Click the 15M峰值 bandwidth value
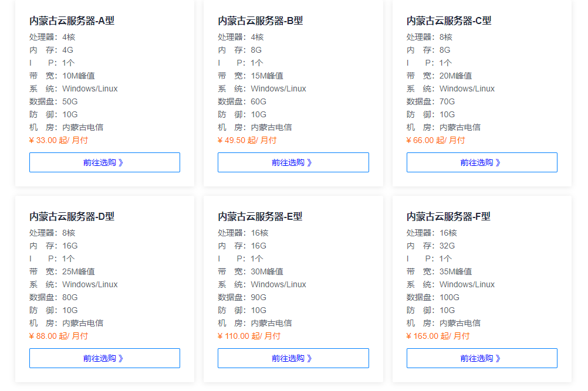The image size is (588, 391). (x=267, y=76)
